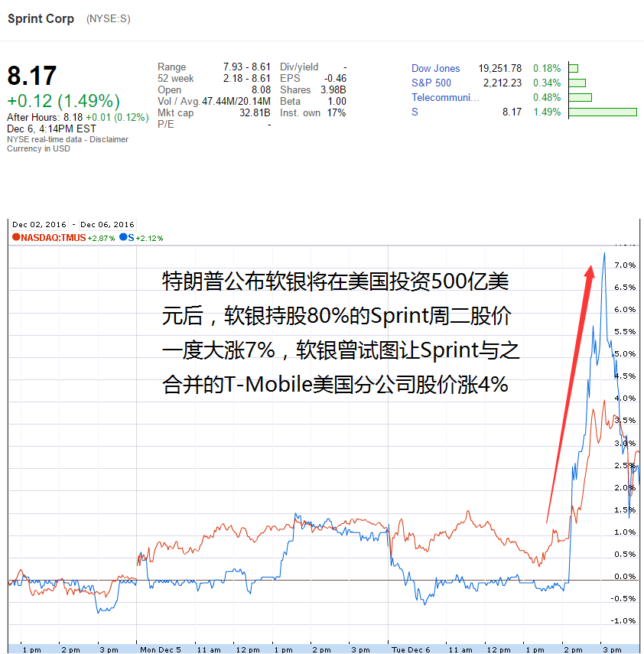This screenshot has width=644, height=654.
Task: Click the green bar for Dow Jones
Action: click(574, 68)
